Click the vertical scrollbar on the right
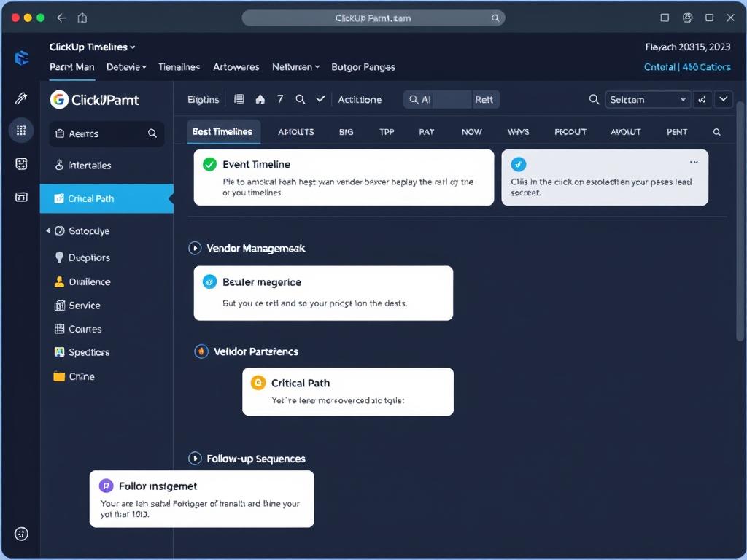Screen dimensions: 747x560 [740, 219]
